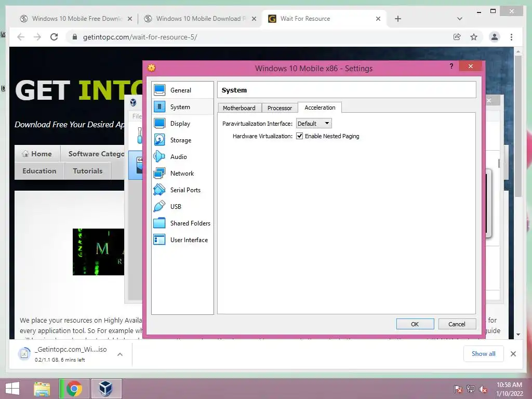Close the downloads bar
Screen dimensions: 532x399
click(513, 354)
